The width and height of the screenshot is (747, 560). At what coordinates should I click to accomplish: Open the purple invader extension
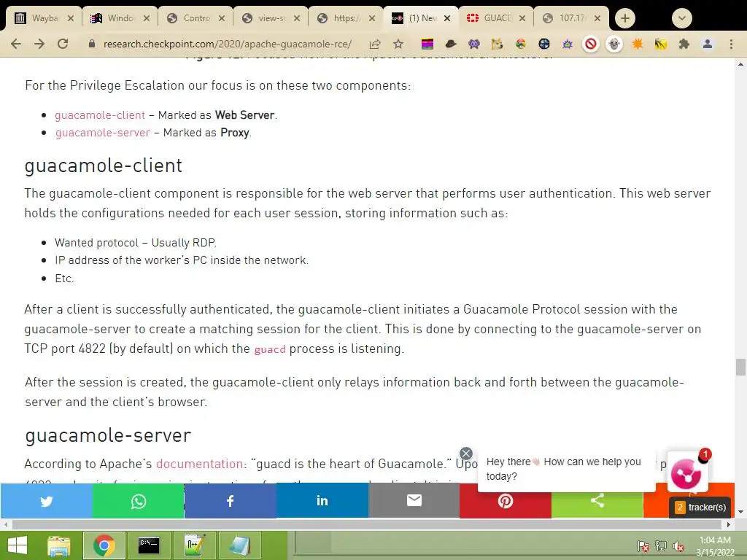(474, 44)
